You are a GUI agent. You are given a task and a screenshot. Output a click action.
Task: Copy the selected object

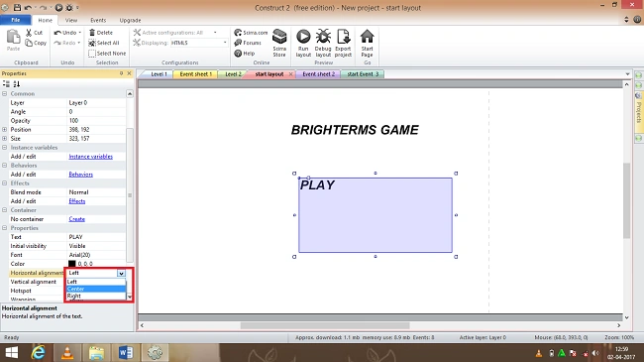pos(36,43)
